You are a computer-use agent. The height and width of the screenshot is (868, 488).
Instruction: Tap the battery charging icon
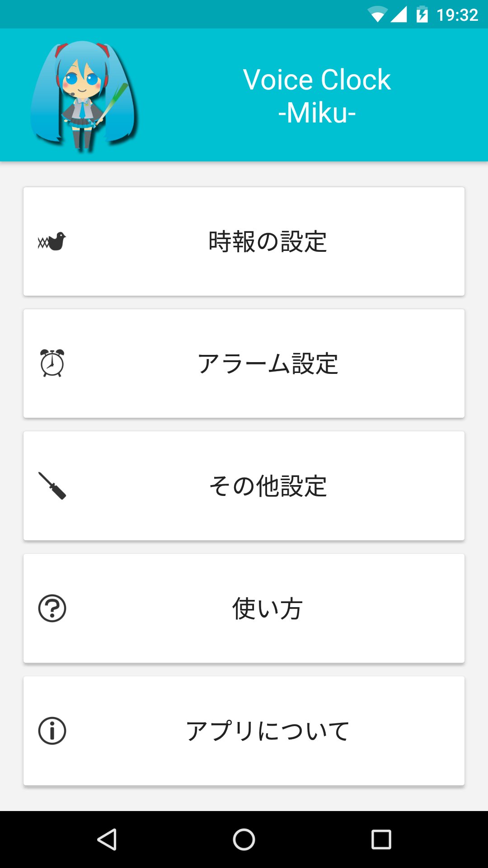[422, 14]
